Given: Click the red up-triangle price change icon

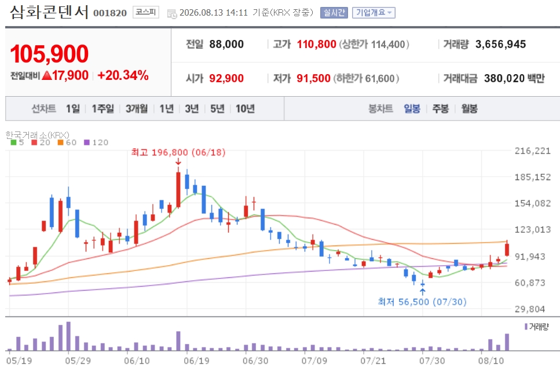Looking at the screenshot, I should click(x=46, y=75).
